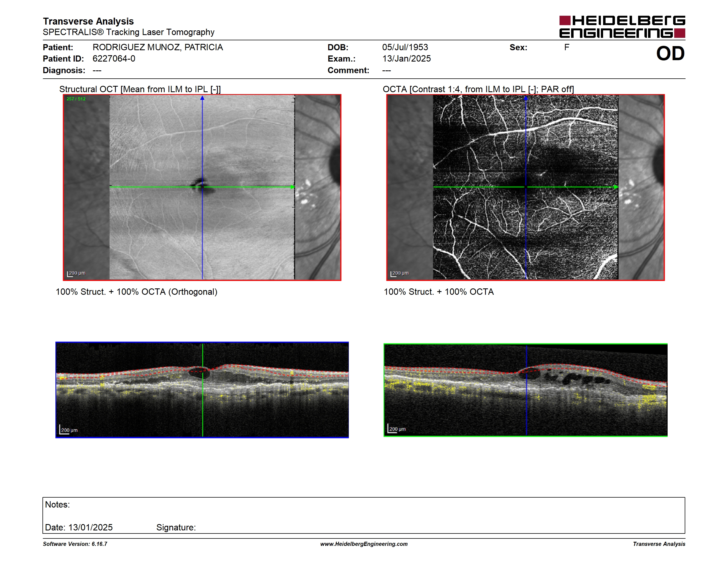Click the Transverse Analysis footer text
Viewport: 728px width, 563px height.
(659, 544)
